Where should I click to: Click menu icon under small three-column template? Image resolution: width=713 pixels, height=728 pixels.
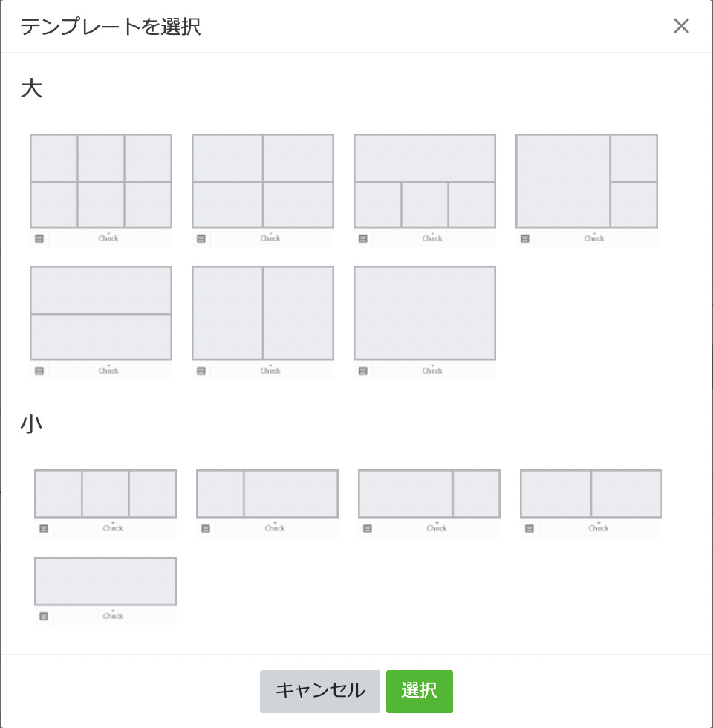pyautogui.click(x=44, y=529)
